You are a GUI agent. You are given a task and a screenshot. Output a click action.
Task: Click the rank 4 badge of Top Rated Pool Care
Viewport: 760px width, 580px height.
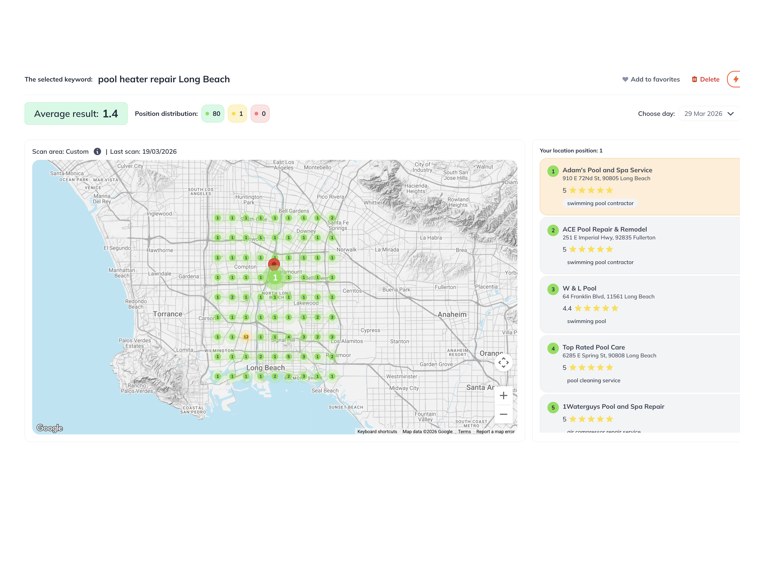553,348
